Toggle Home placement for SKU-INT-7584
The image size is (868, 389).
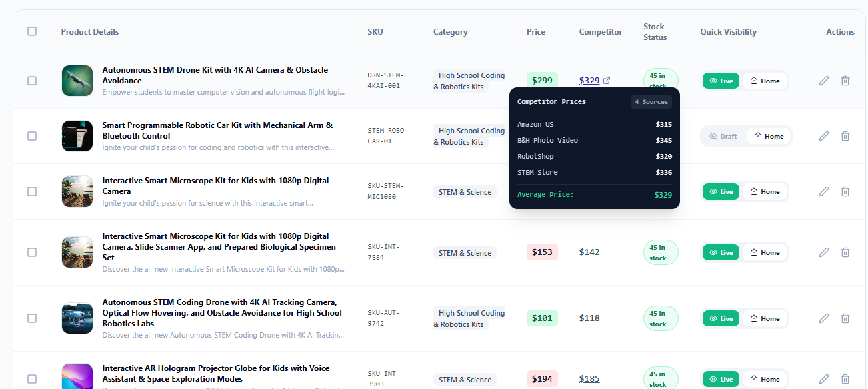tap(765, 252)
